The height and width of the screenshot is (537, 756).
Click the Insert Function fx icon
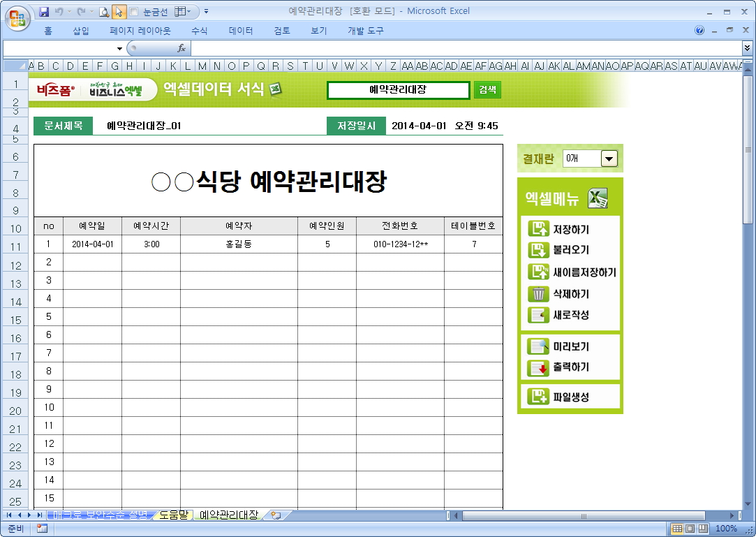point(181,48)
